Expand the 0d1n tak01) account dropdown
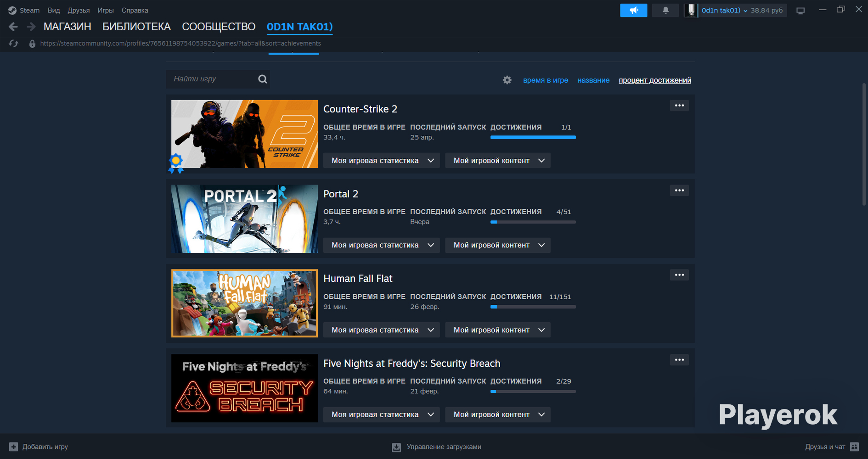Viewport: 868px width, 459px height. click(724, 10)
